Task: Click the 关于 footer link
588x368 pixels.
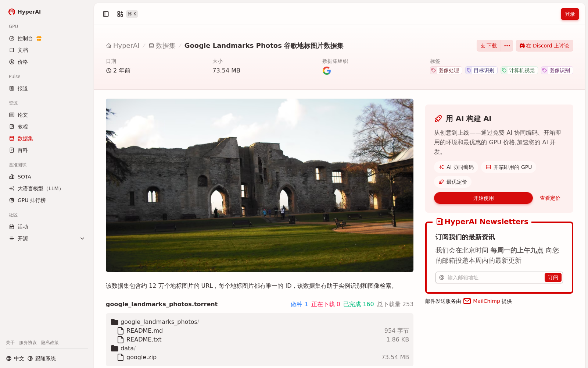Action: tap(10, 343)
